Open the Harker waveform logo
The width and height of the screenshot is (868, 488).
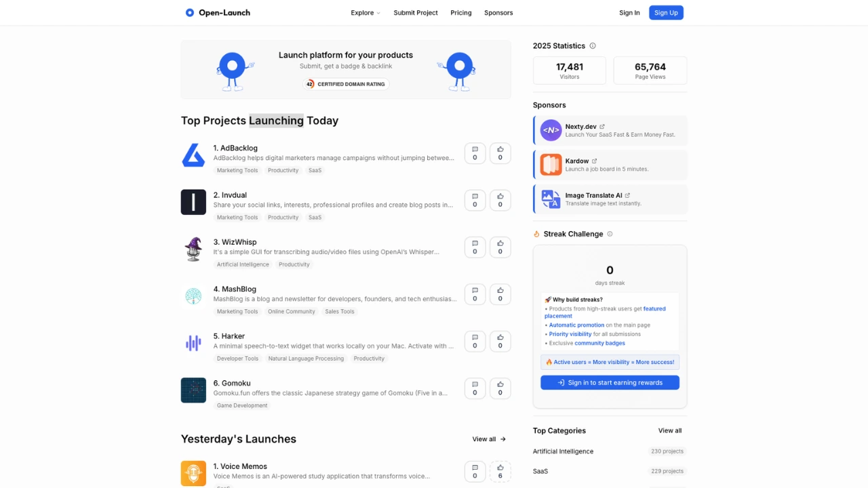point(193,343)
